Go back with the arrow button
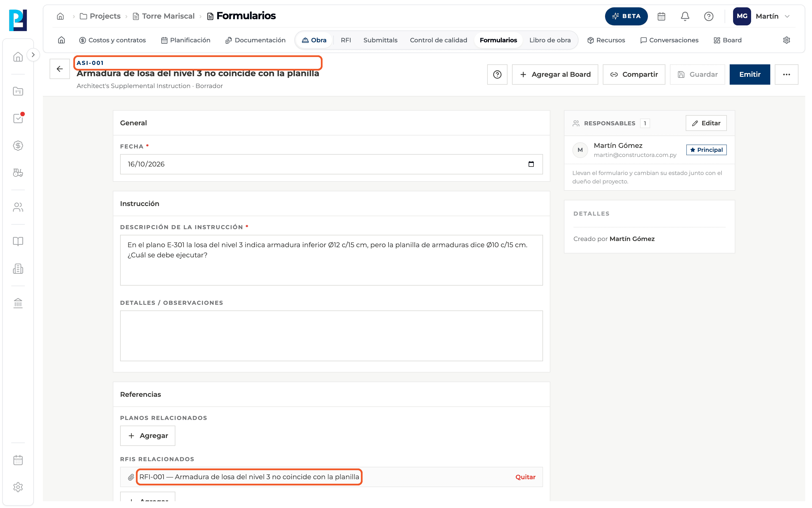Image resolution: width=812 pixels, height=508 pixels. click(60, 69)
